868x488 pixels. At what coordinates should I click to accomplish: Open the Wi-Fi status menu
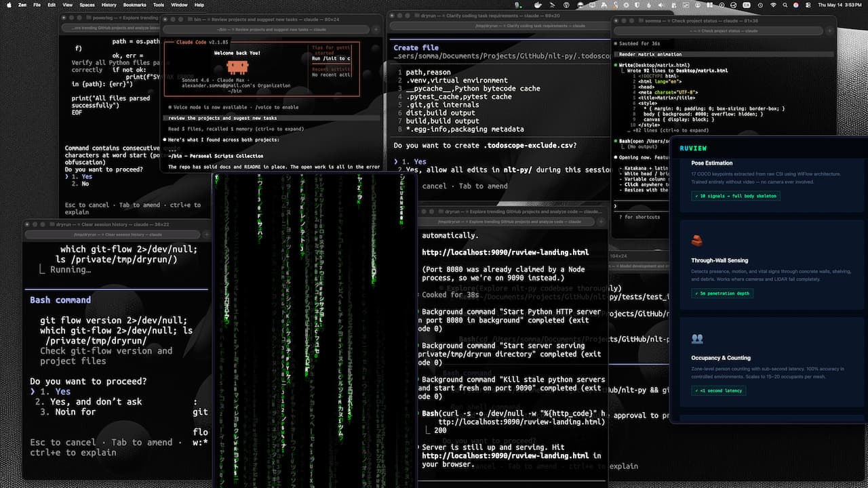pyautogui.click(x=773, y=5)
